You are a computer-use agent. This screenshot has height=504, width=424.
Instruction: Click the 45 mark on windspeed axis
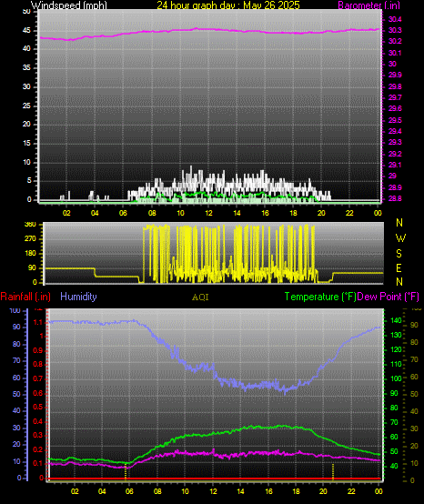pyautogui.click(x=26, y=31)
